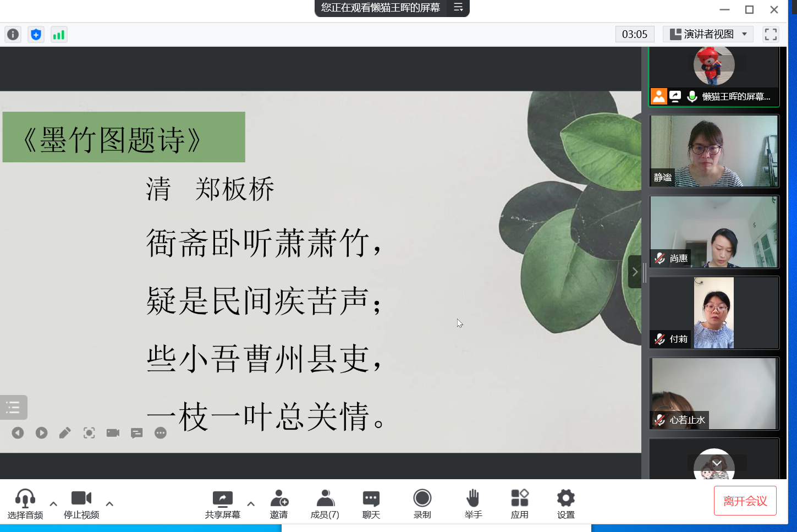The height and width of the screenshot is (532, 797).
Task: Click the panel resize handle beside video list
Action: point(645,272)
